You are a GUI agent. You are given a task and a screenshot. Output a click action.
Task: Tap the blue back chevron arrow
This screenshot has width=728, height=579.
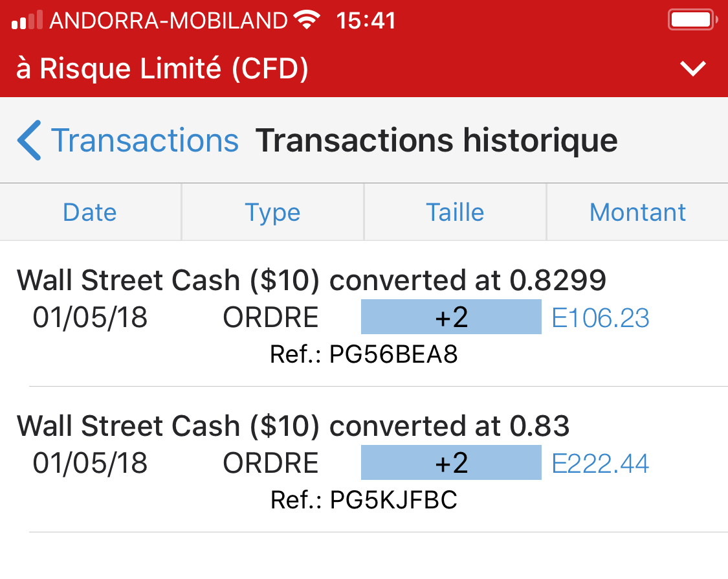click(x=30, y=140)
